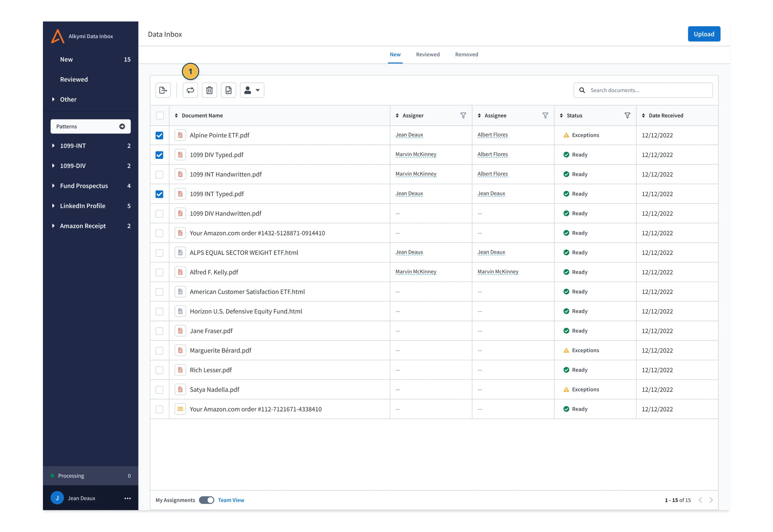Select the New tab
Viewport: 773px width, 532px height.
[395, 54]
